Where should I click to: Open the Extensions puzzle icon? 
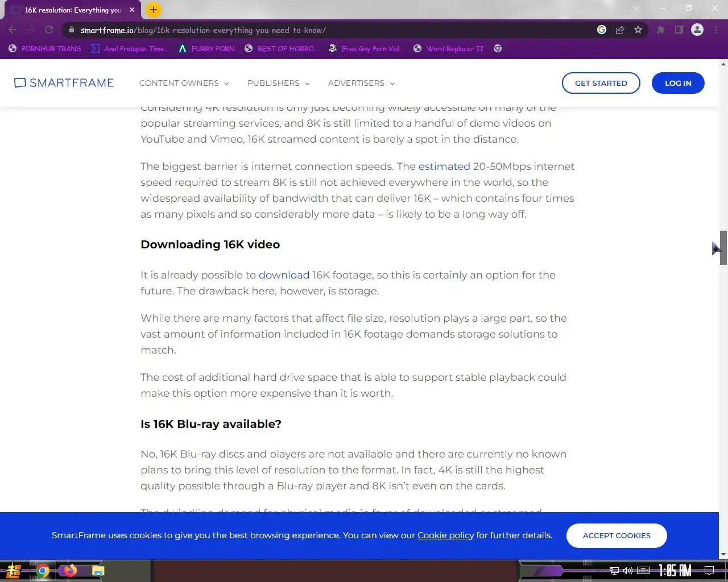pos(660,30)
